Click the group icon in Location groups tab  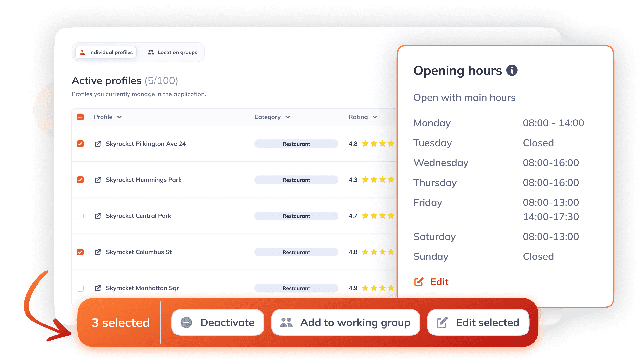pos(151,52)
